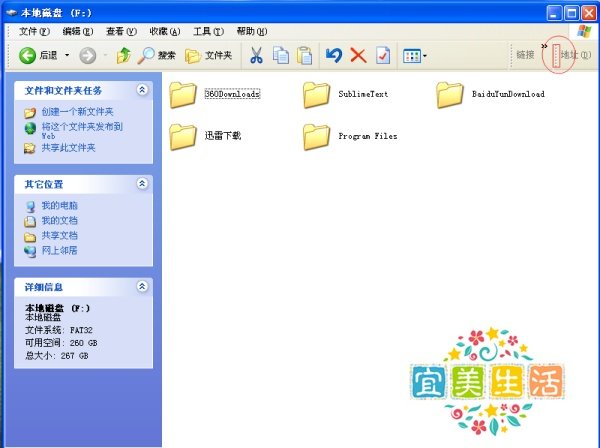Click 创建一个新文件夹 link

(77, 112)
